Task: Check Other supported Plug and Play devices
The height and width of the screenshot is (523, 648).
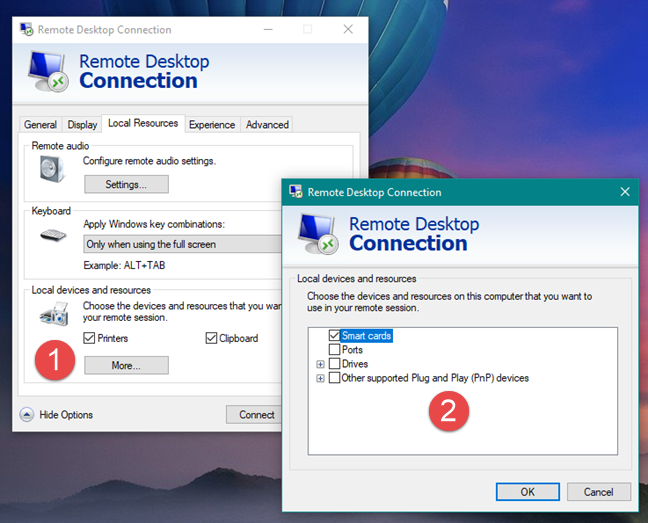Action: click(334, 378)
